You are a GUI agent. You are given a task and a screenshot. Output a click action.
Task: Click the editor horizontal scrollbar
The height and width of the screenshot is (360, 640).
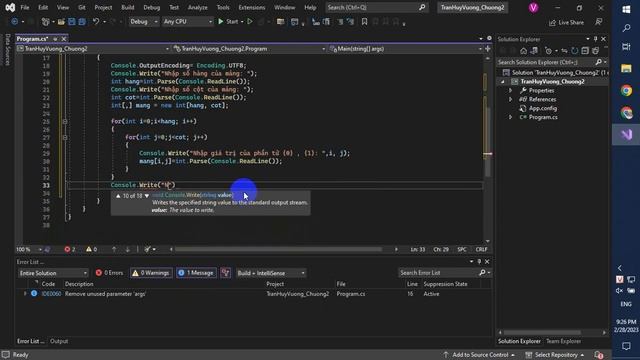(x=278, y=249)
